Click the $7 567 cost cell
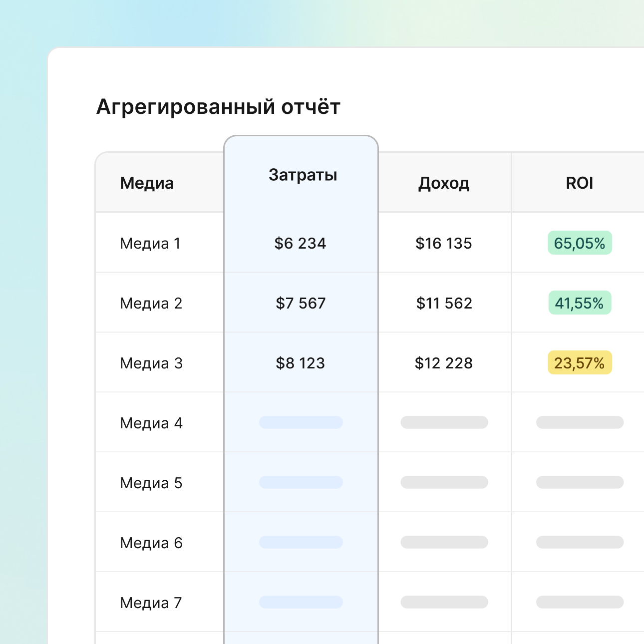This screenshot has height=644, width=644. (301, 304)
